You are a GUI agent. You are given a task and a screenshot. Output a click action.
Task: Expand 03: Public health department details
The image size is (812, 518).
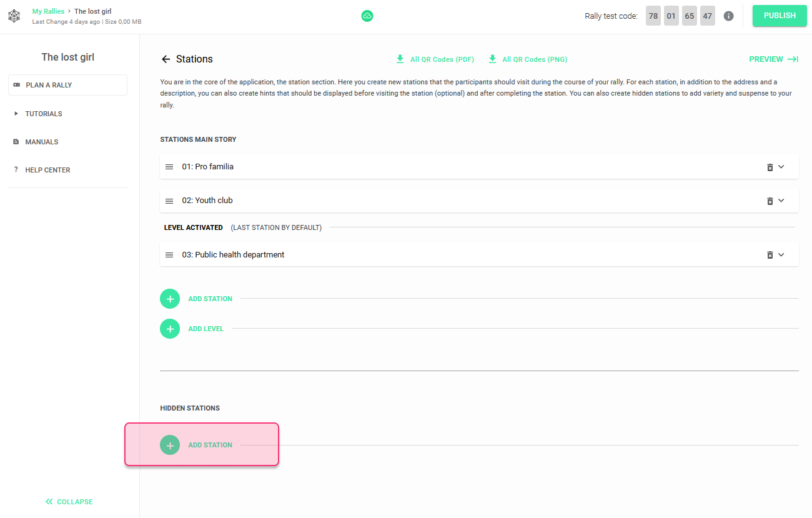click(781, 255)
